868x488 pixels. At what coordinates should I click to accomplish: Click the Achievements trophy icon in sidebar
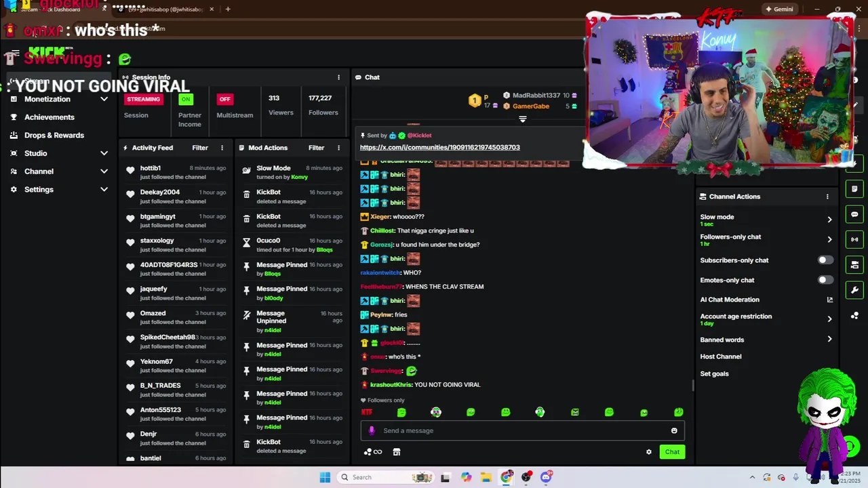point(14,117)
